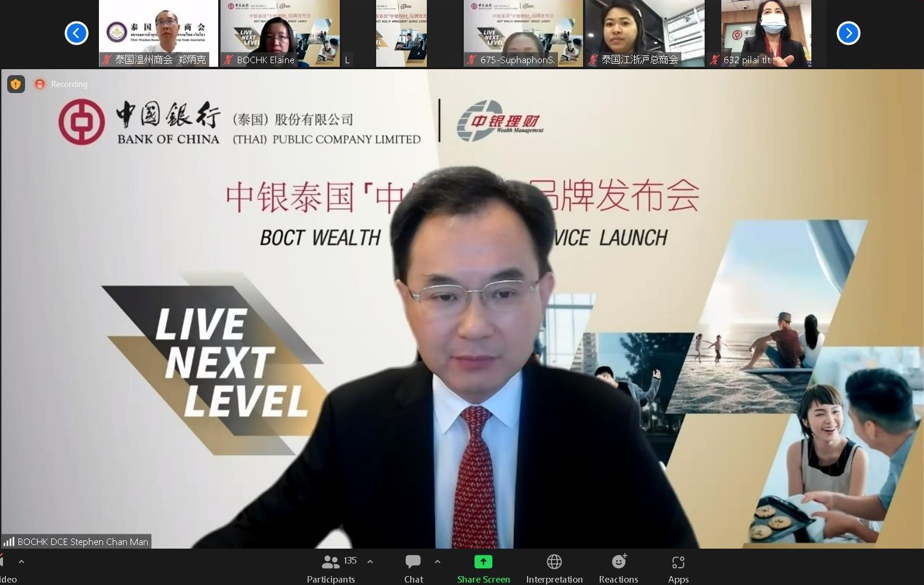Image resolution: width=924 pixels, height=585 pixels.
Task: Expand the video options arrow
Action: [x=21, y=562]
